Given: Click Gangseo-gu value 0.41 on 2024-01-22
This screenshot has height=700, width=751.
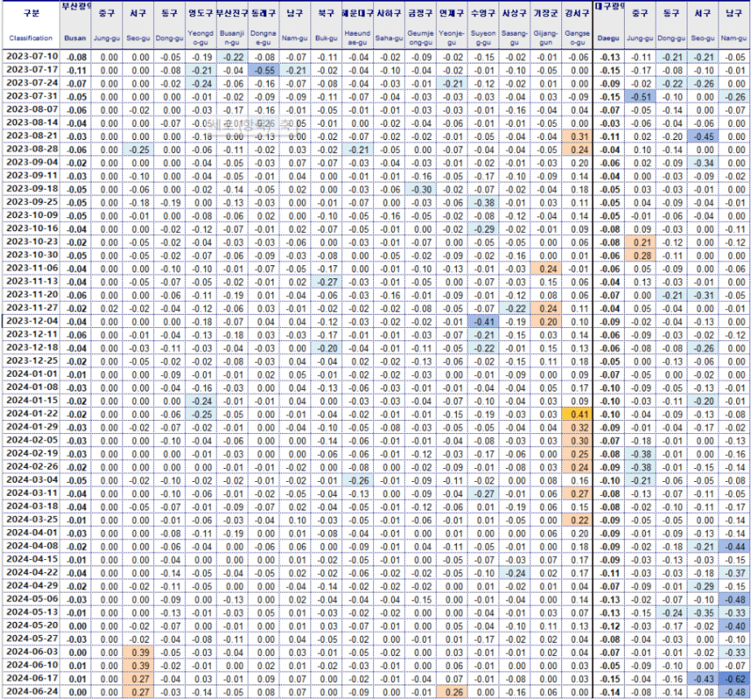Looking at the screenshot, I should coord(577,414).
